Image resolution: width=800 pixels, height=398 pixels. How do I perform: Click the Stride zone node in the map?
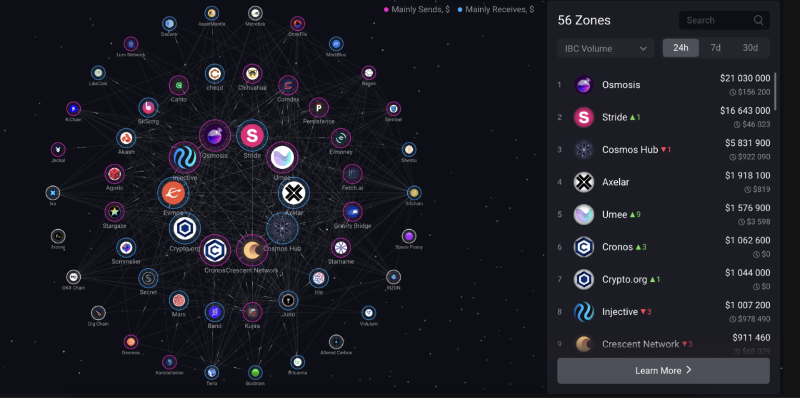[x=252, y=136]
